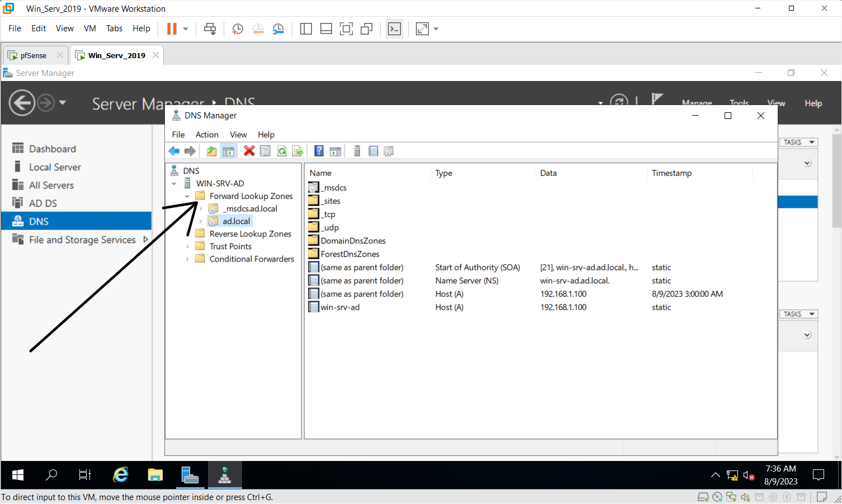Open Internet Explorer from taskbar
The width and height of the screenshot is (842, 504).
pos(120,475)
